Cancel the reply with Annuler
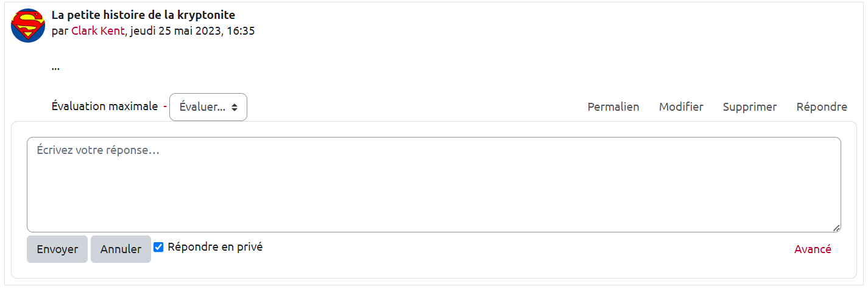The height and width of the screenshot is (289, 868). pyautogui.click(x=121, y=249)
